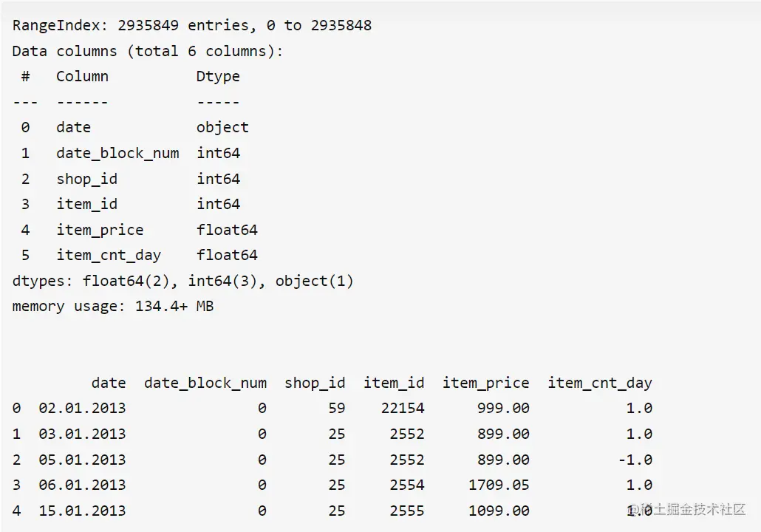Click the negative item_cnt_day value -1.0

635,460
